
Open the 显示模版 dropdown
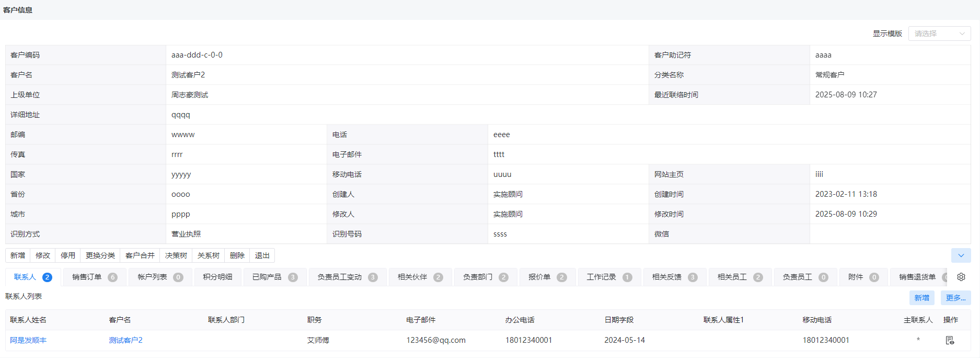(939, 33)
